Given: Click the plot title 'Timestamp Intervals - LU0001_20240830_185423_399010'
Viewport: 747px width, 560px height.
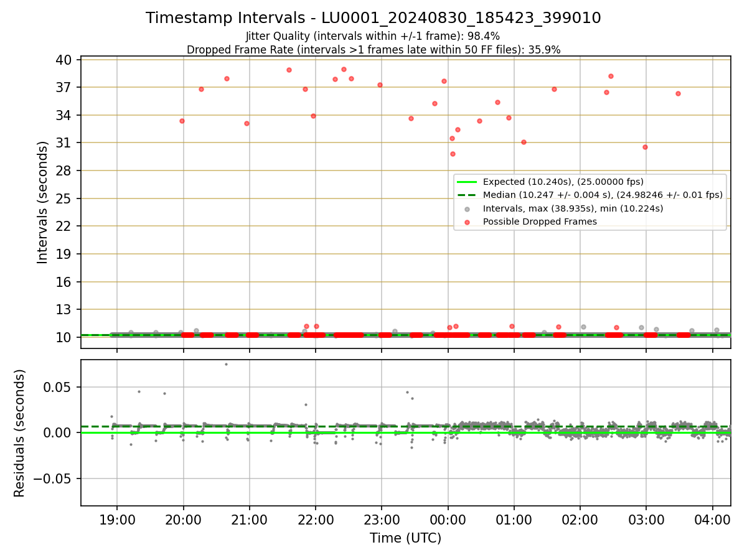Looking at the screenshot, I should (x=374, y=18).
